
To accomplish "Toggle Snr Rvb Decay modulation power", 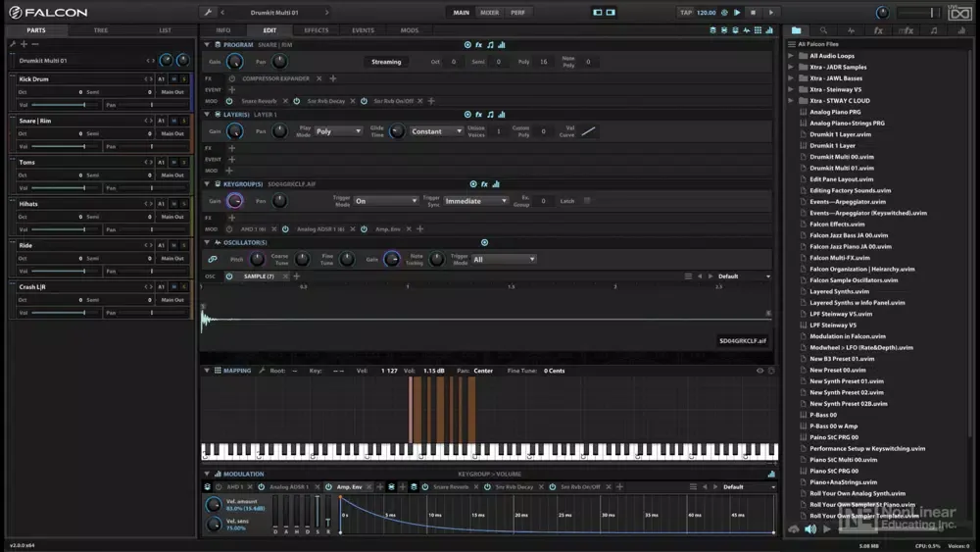I will (x=296, y=101).
